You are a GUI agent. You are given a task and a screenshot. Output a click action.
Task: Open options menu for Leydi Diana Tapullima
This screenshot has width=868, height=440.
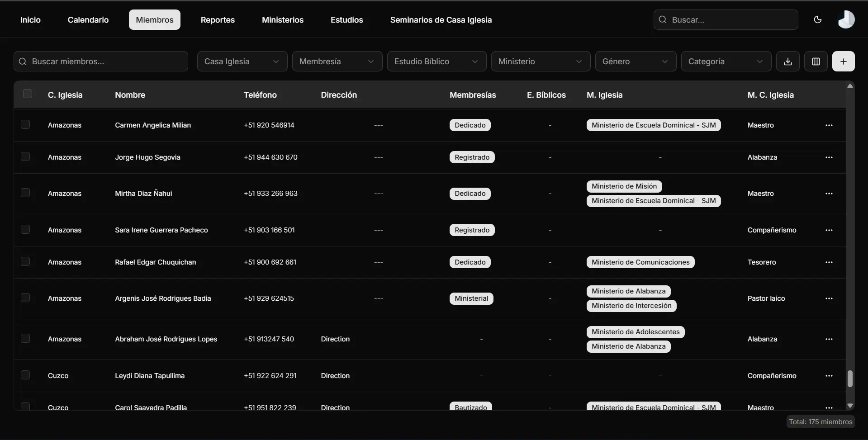pyautogui.click(x=829, y=376)
